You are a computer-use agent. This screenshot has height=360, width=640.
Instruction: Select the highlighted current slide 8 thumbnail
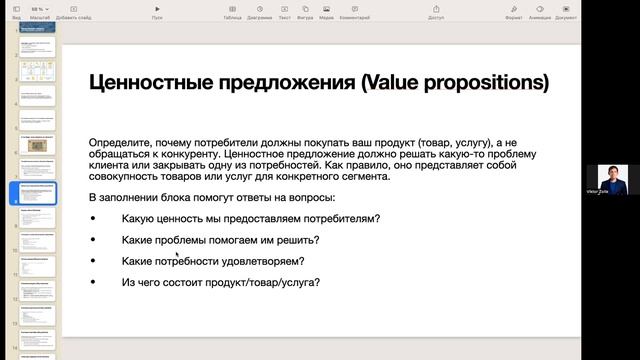tap(37, 193)
